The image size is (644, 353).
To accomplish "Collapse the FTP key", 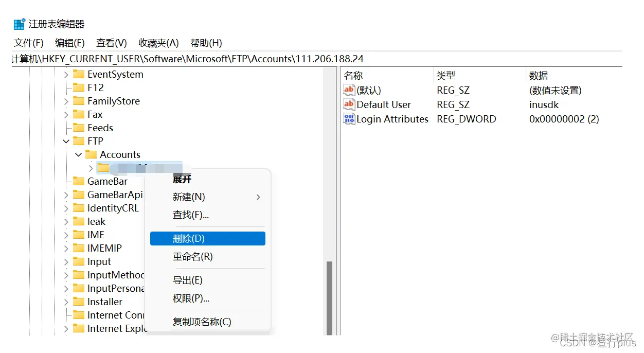I will point(66,141).
